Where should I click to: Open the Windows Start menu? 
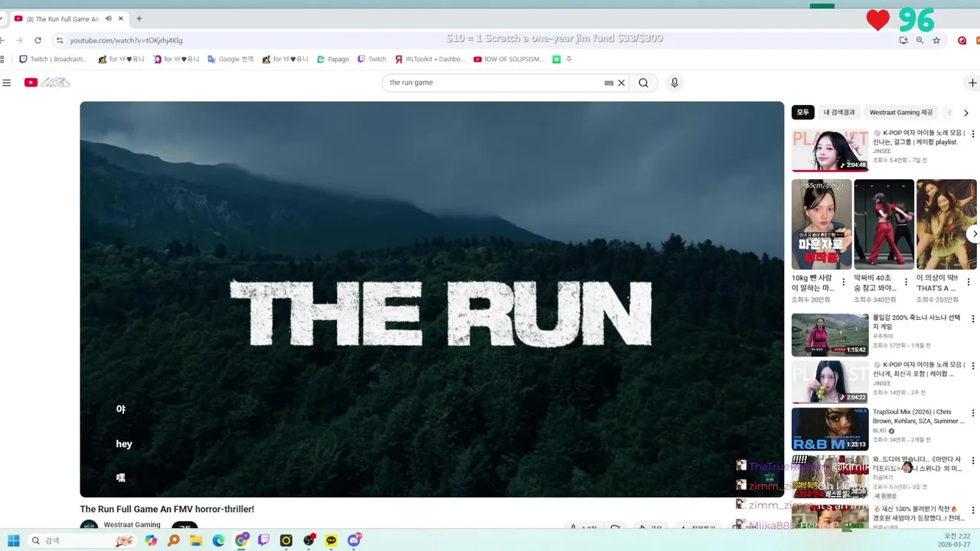13,540
